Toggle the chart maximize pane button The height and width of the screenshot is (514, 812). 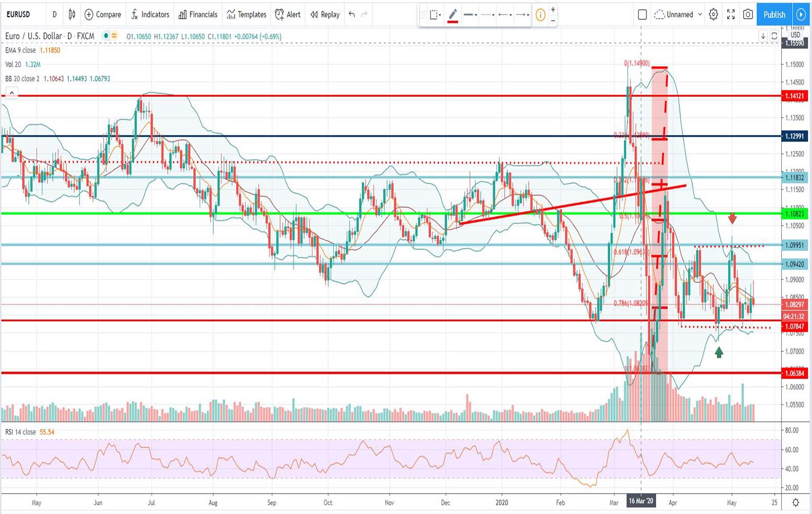point(774,36)
